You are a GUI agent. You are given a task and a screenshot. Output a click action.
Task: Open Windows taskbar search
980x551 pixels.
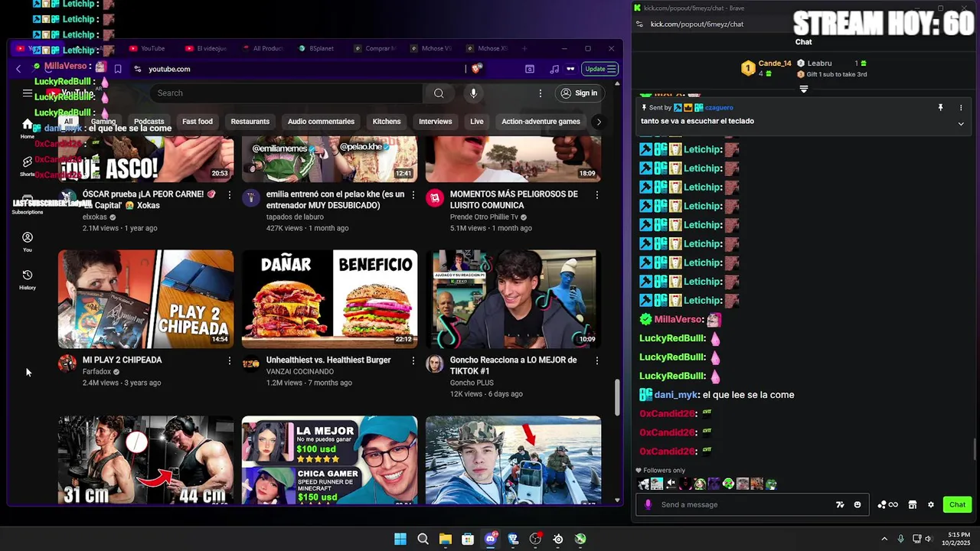coord(423,539)
